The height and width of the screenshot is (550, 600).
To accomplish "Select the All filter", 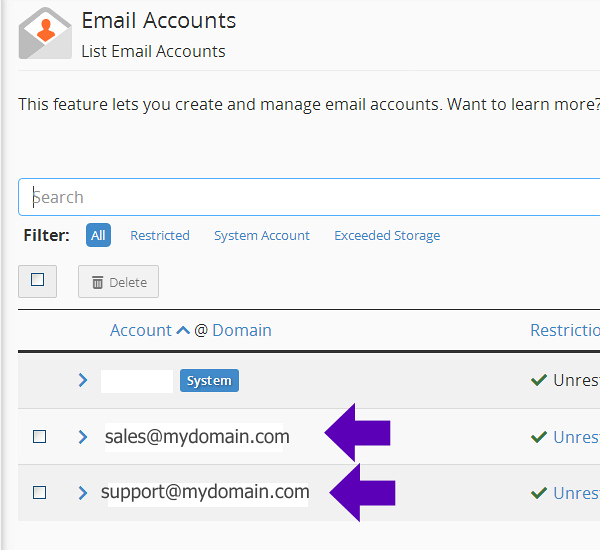I will click(x=98, y=236).
